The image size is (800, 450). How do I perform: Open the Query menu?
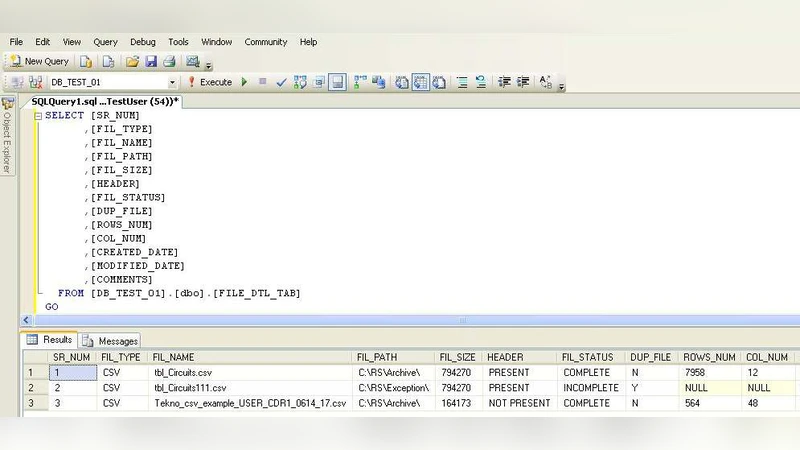[105, 42]
